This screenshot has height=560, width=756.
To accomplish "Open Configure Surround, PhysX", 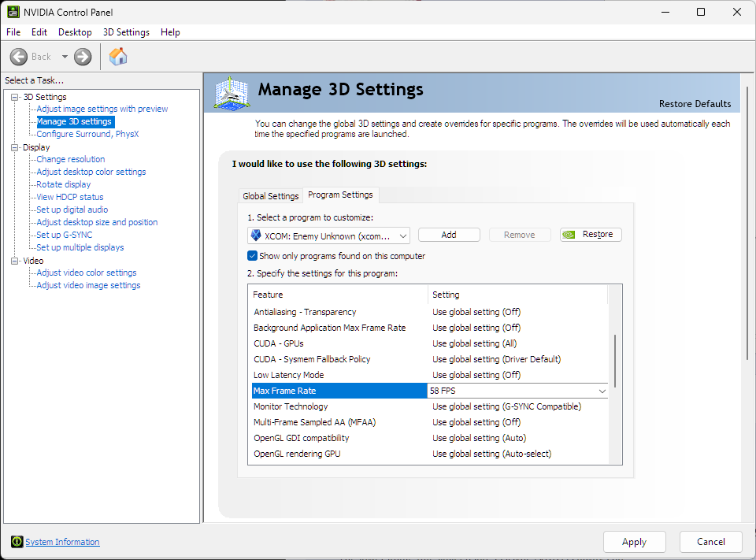I will [x=87, y=134].
